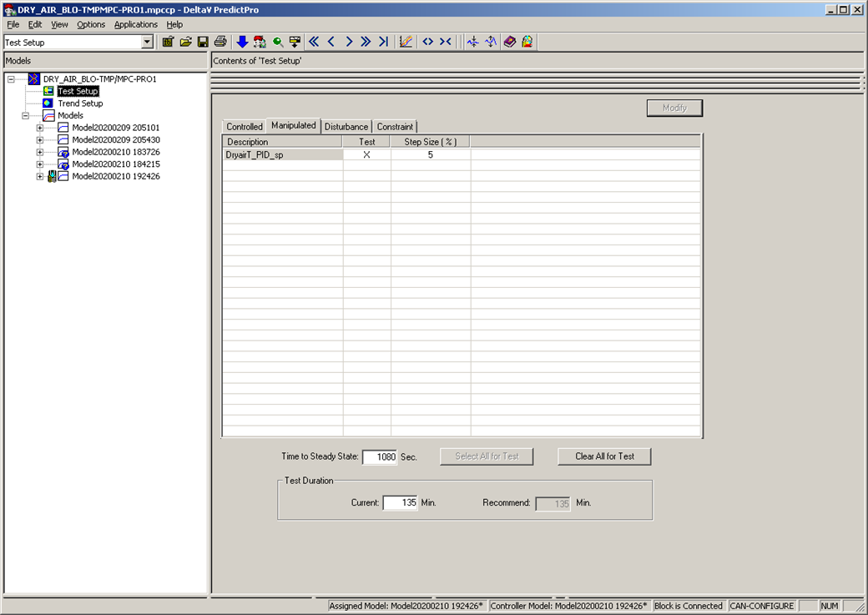Click the double right chevron icon
Screen dimensions: 868x615
pyautogui.click(x=366, y=42)
